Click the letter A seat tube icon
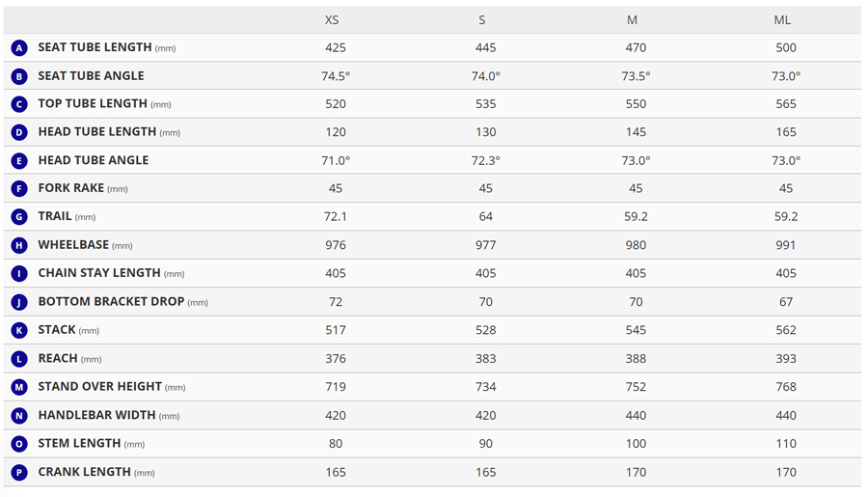Viewport: 868px width, 497px height. click(19, 47)
